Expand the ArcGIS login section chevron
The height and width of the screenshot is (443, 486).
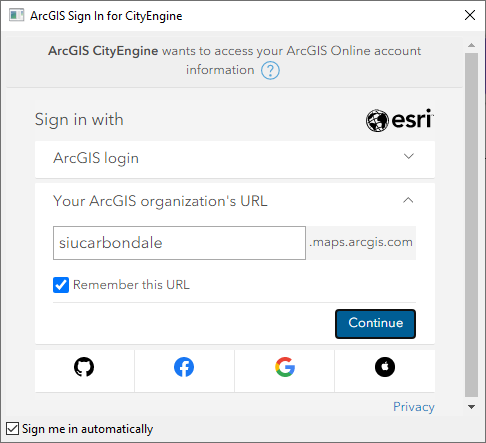(409, 156)
